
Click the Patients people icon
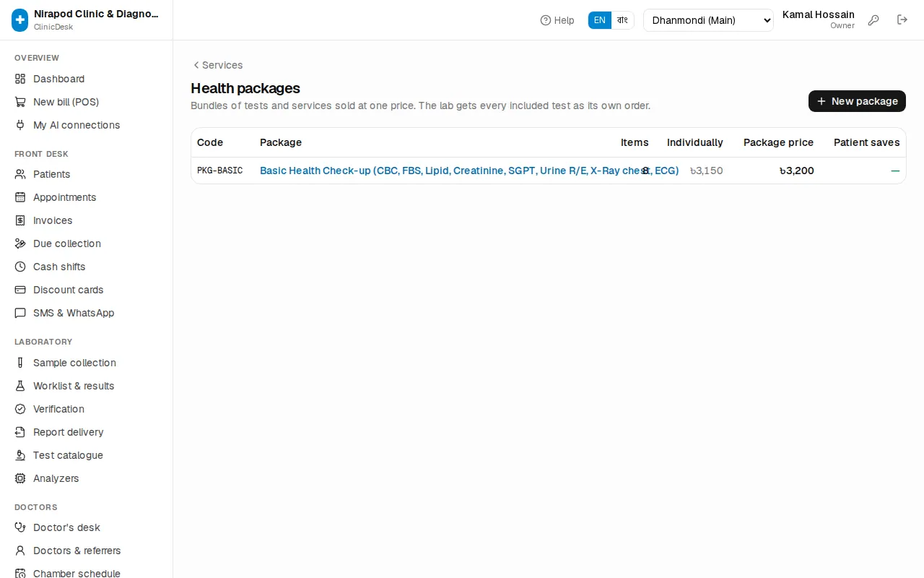[20, 174]
